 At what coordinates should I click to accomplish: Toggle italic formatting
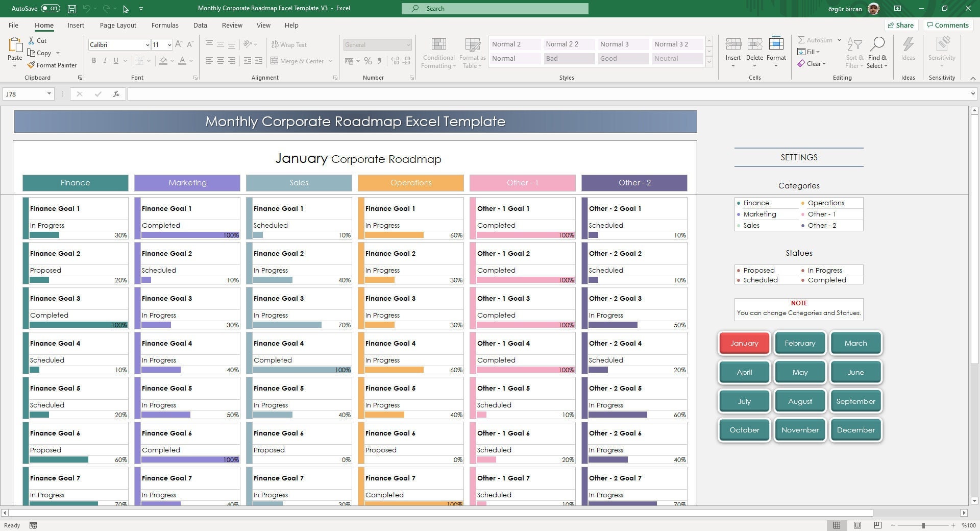click(105, 61)
